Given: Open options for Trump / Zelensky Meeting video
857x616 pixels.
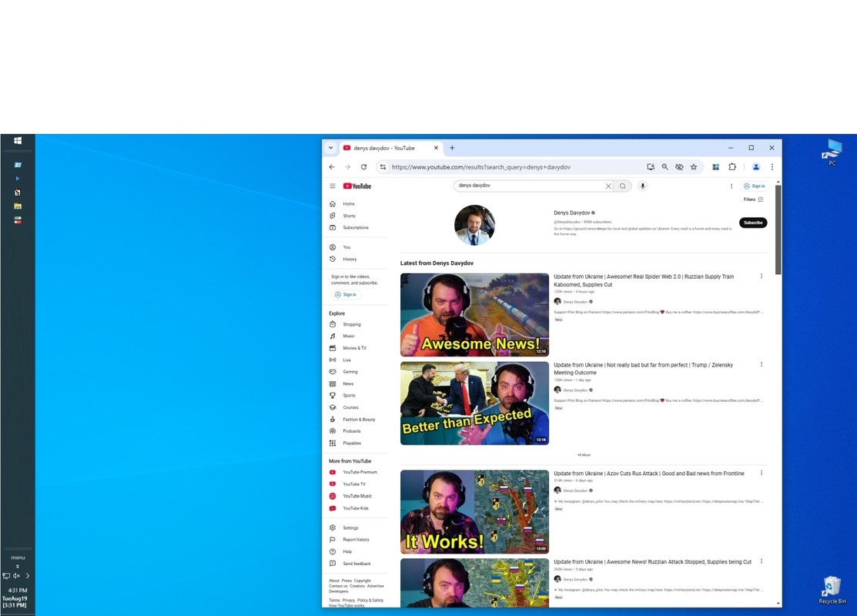Looking at the screenshot, I should (762, 364).
